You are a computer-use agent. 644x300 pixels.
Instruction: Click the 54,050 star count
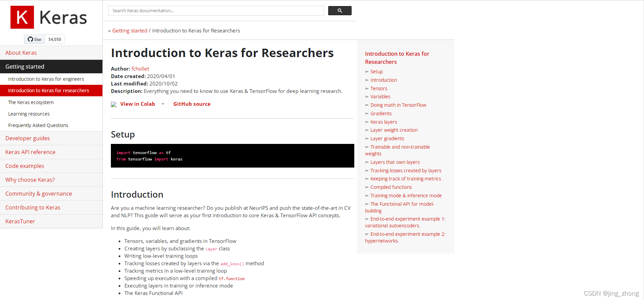tap(55, 40)
